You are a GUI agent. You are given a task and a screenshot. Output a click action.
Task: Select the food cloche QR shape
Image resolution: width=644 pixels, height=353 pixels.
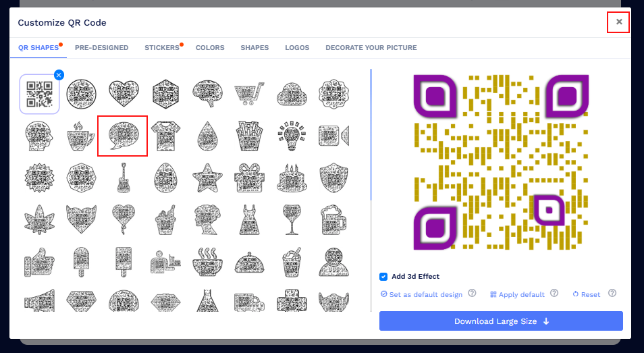pyautogui.click(x=250, y=262)
